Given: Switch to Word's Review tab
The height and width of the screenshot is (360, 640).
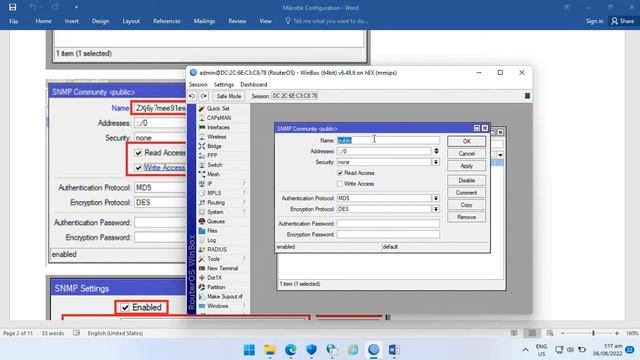Looking at the screenshot, I should (x=237, y=21).
